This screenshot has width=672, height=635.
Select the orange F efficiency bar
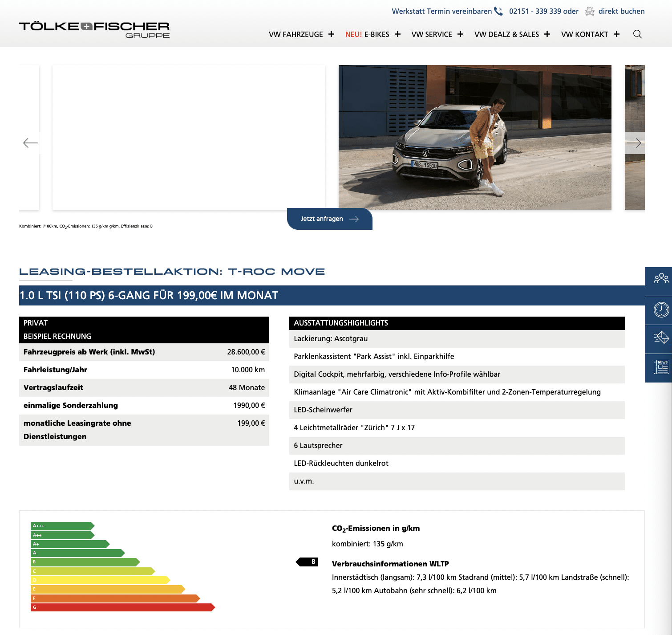pyautogui.click(x=115, y=598)
